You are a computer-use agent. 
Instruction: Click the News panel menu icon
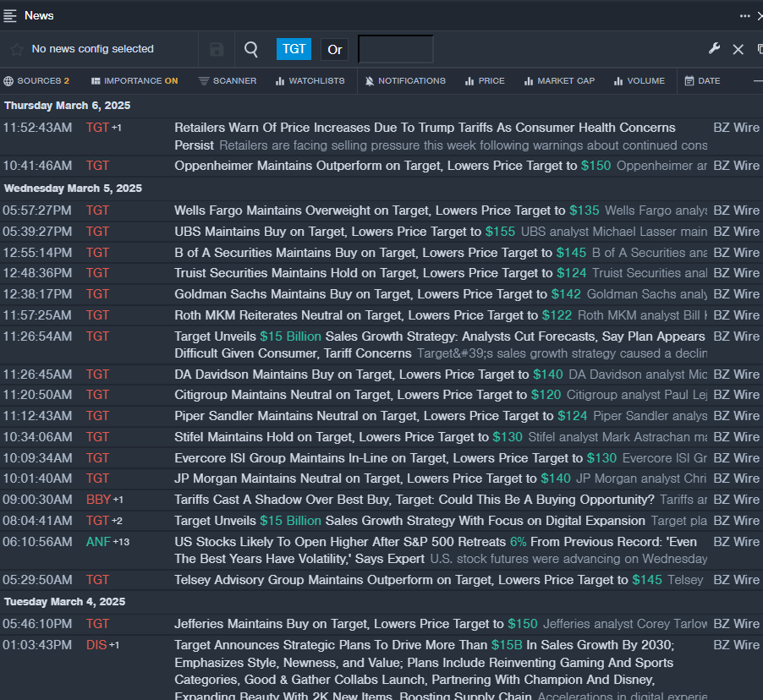tap(10, 15)
